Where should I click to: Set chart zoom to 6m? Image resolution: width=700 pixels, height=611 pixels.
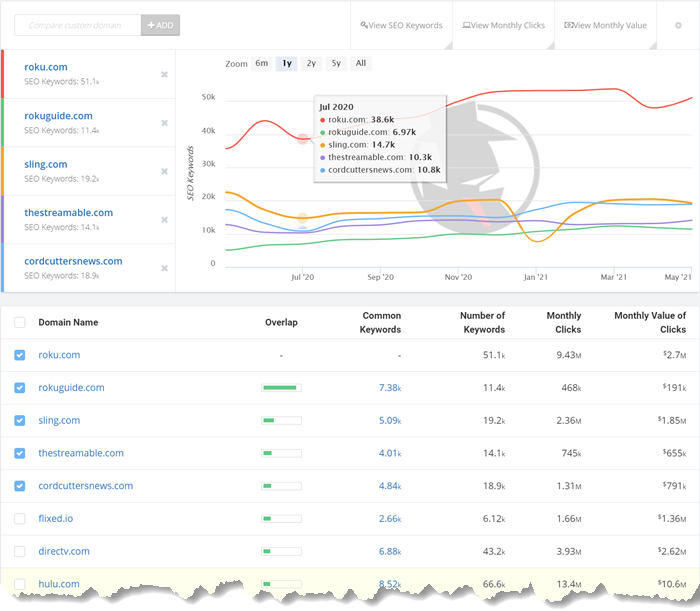(x=262, y=63)
